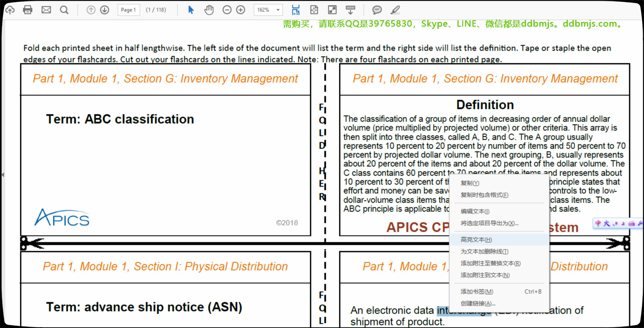Click the page number field showing Page 1

tap(129, 10)
